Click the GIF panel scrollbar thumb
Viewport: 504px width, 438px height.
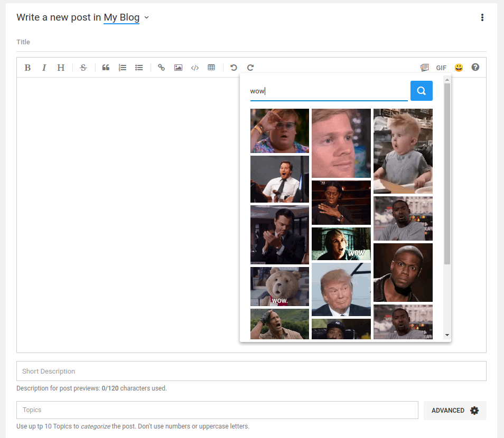[447, 174]
